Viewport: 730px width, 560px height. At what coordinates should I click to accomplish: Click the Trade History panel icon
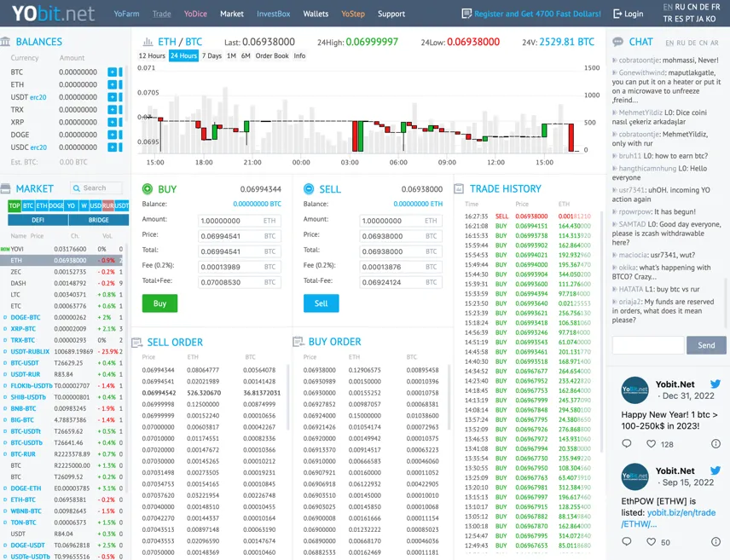(x=459, y=188)
